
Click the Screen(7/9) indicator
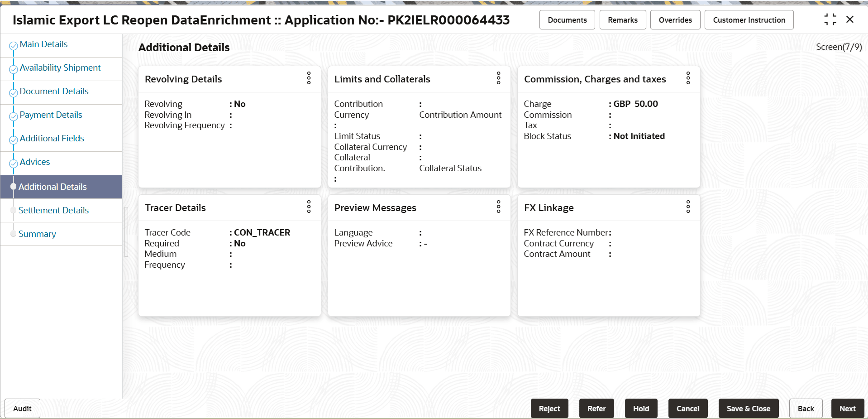839,47
